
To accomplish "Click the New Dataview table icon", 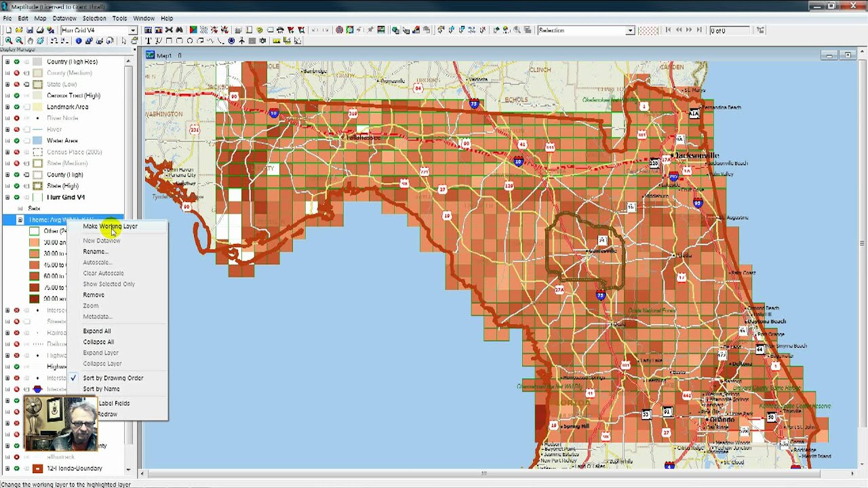I will [149, 30].
